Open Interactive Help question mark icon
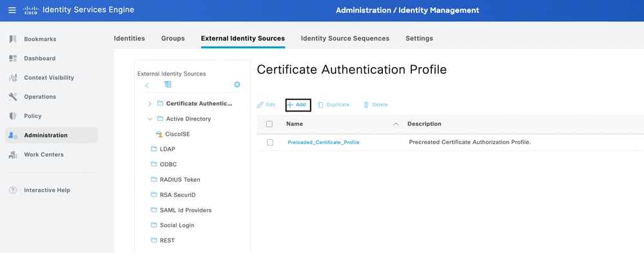Image resolution: width=644 pixels, height=253 pixels. (x=13, y=191)
